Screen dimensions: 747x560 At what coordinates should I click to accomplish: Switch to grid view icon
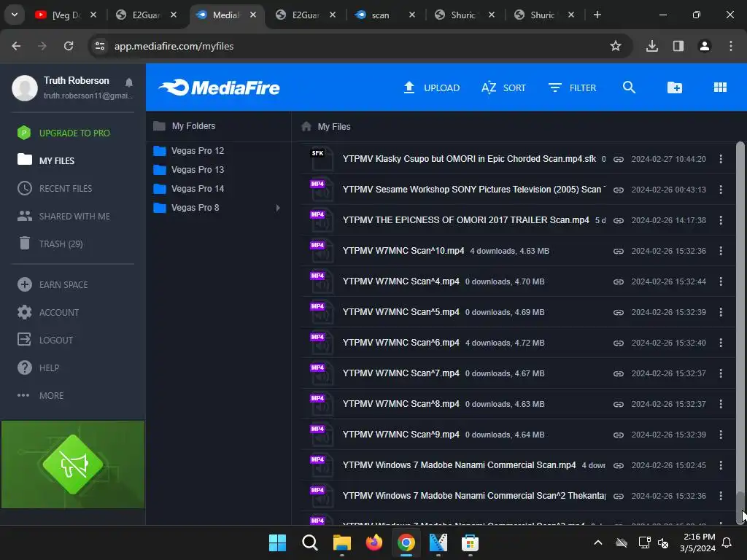pyautogui.click(x=720, y=87)
